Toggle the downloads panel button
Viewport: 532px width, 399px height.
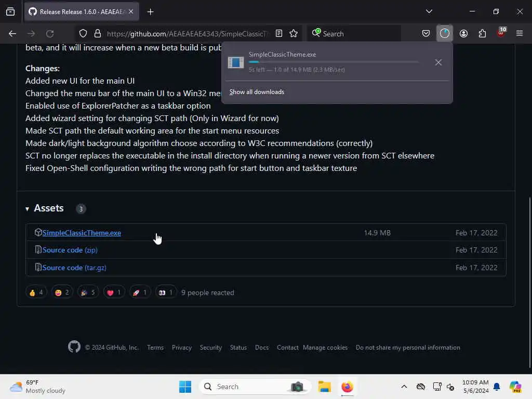445,34
